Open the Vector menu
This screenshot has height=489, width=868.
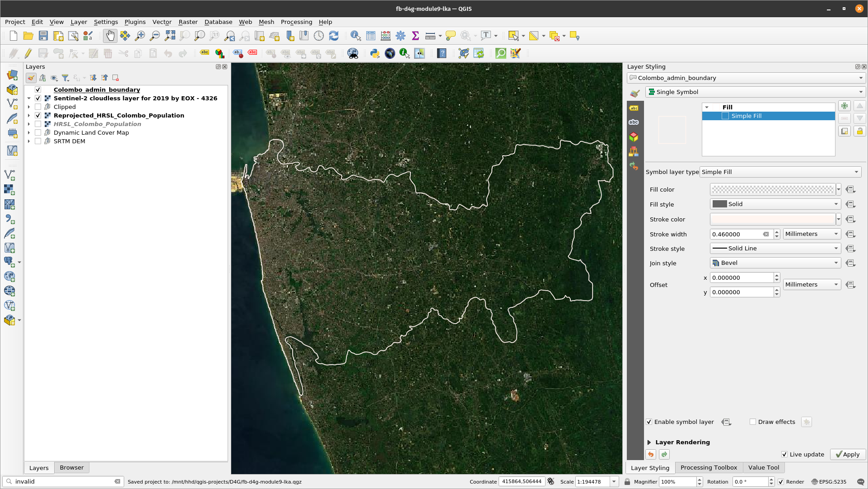click(x=162, y=22)
